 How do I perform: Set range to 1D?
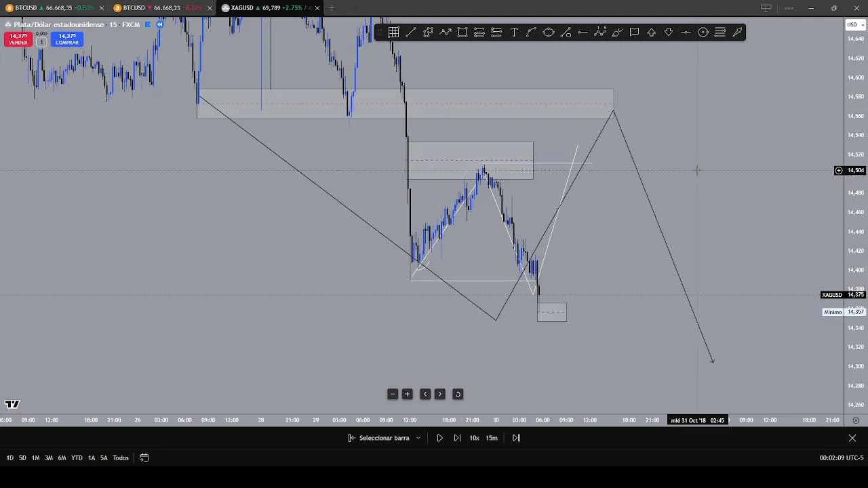9,458
